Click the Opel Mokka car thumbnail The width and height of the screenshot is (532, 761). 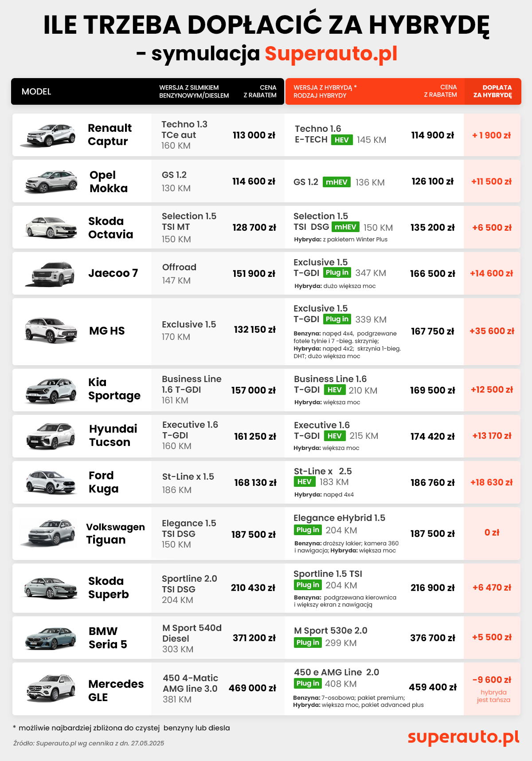point(51,181)
